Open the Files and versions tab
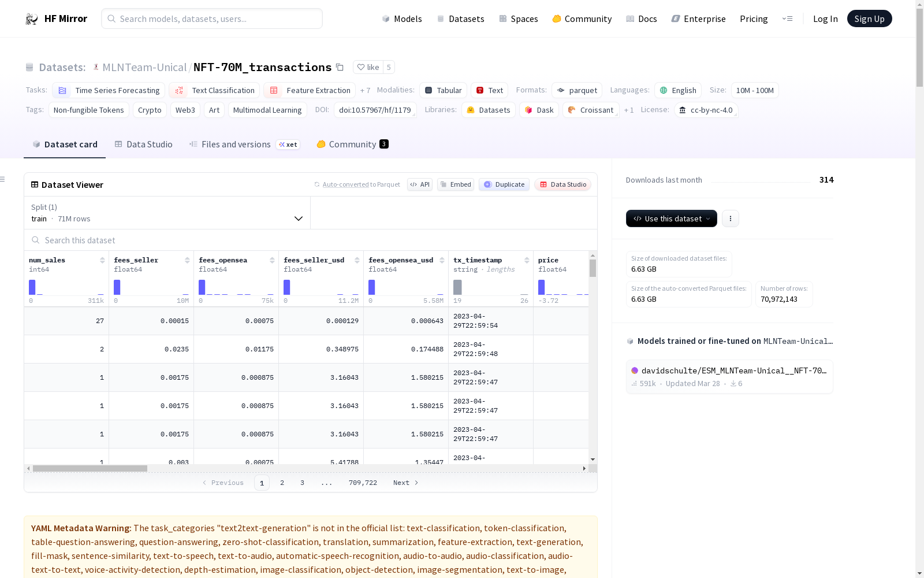Viewport: 924px width, 578px height. point(244,144)
